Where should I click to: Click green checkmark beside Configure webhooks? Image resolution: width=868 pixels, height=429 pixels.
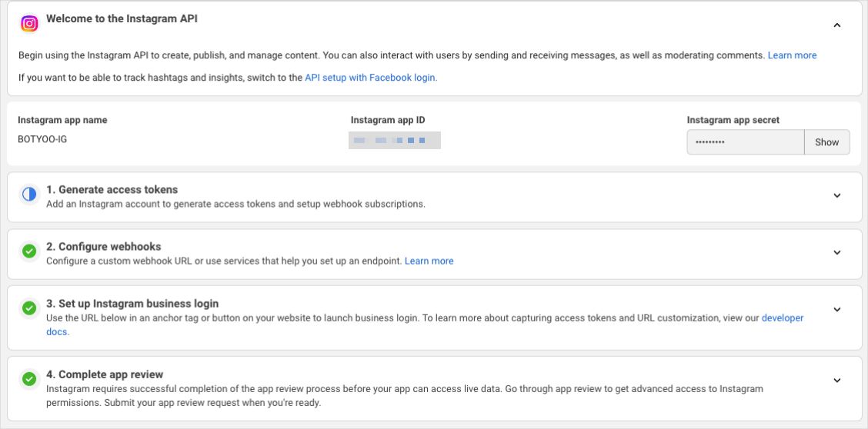(29, 251)
